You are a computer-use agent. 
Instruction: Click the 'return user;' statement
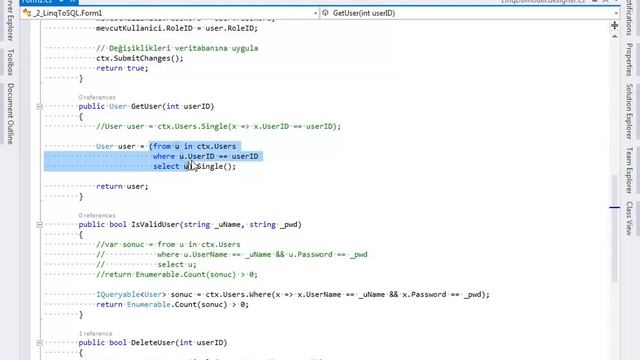click(x=122, y=186)
